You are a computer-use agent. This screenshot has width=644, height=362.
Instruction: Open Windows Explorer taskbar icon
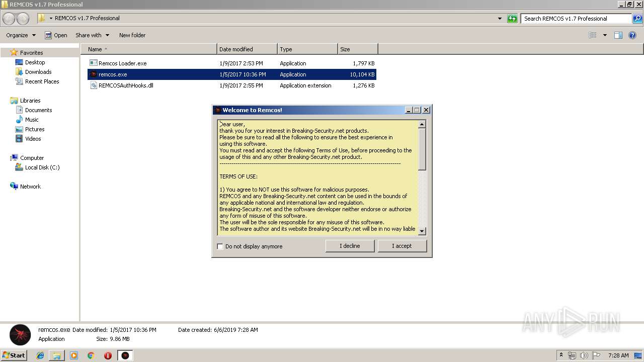[57, 355]
